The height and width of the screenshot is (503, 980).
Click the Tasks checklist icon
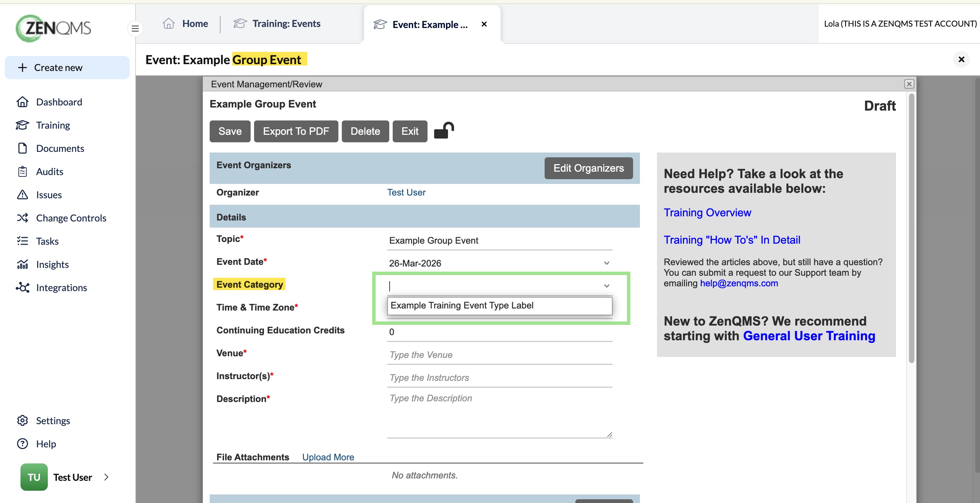click(x=23, y=241)
